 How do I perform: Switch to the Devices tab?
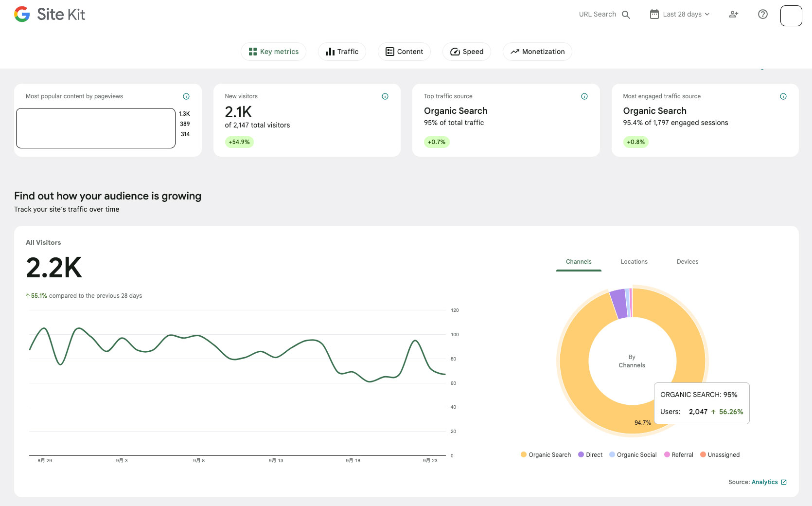coord(687,262)
